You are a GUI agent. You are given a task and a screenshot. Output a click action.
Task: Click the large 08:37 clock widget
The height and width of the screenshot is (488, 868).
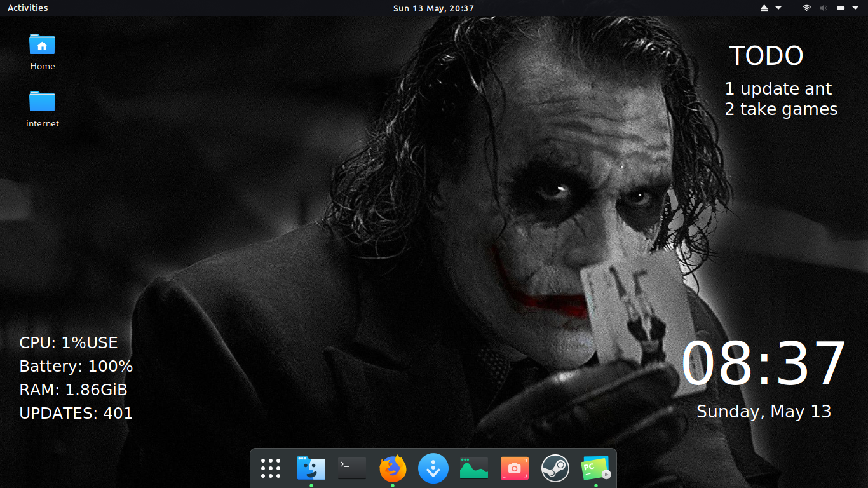tap(764, 363)
